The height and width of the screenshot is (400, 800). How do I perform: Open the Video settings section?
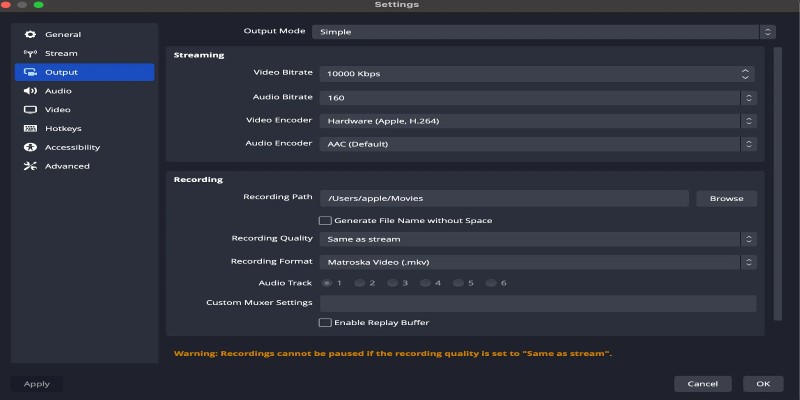[85, 110]
